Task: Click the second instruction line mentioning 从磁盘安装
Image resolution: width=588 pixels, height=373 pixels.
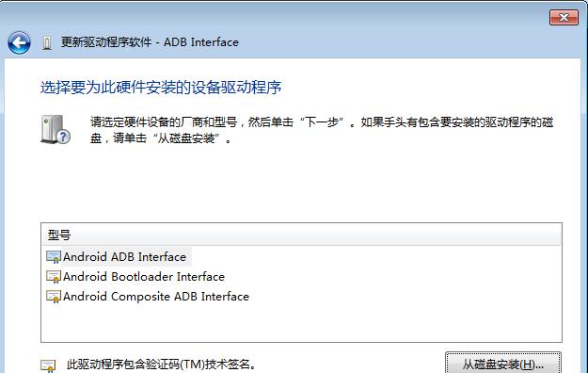Action: 161,138
